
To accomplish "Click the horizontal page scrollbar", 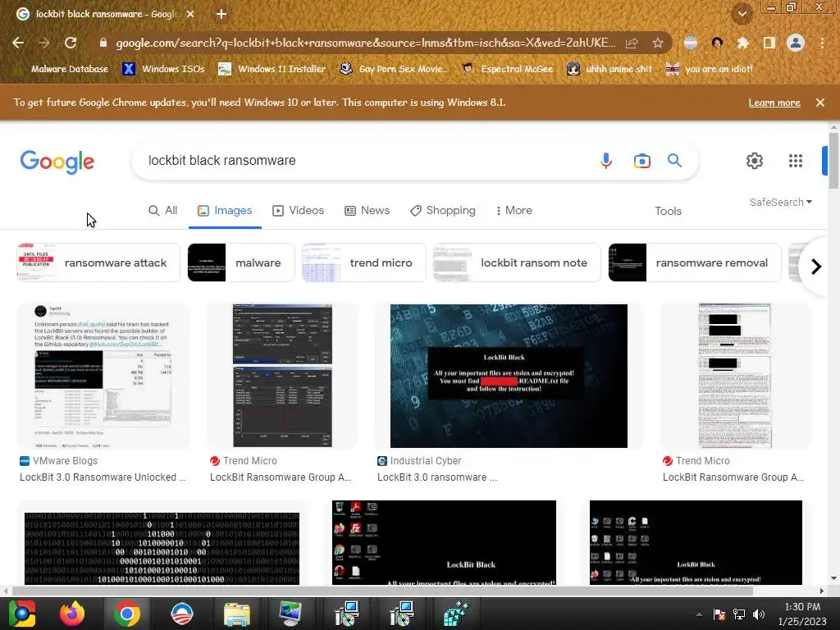I will click(x=382, y=591).
